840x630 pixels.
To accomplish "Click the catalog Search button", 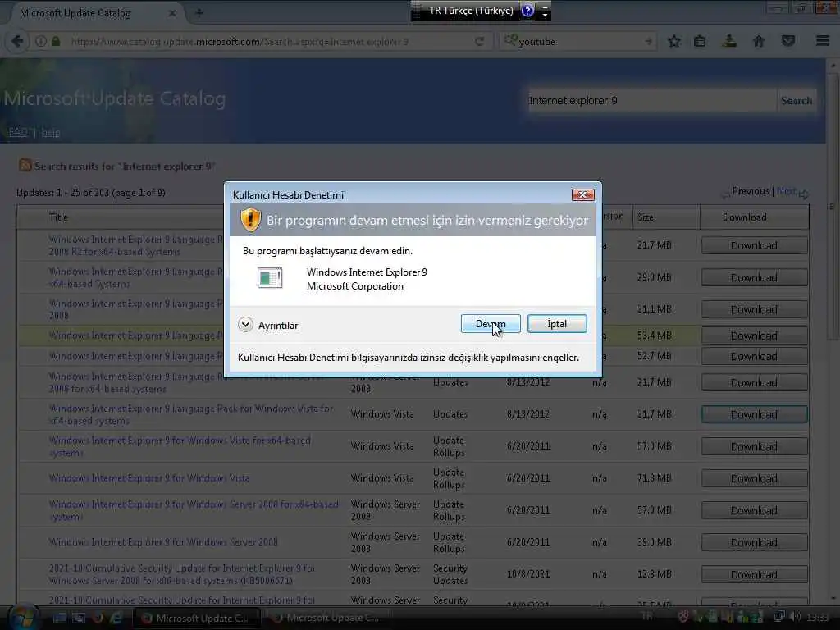I will (797, 100).
